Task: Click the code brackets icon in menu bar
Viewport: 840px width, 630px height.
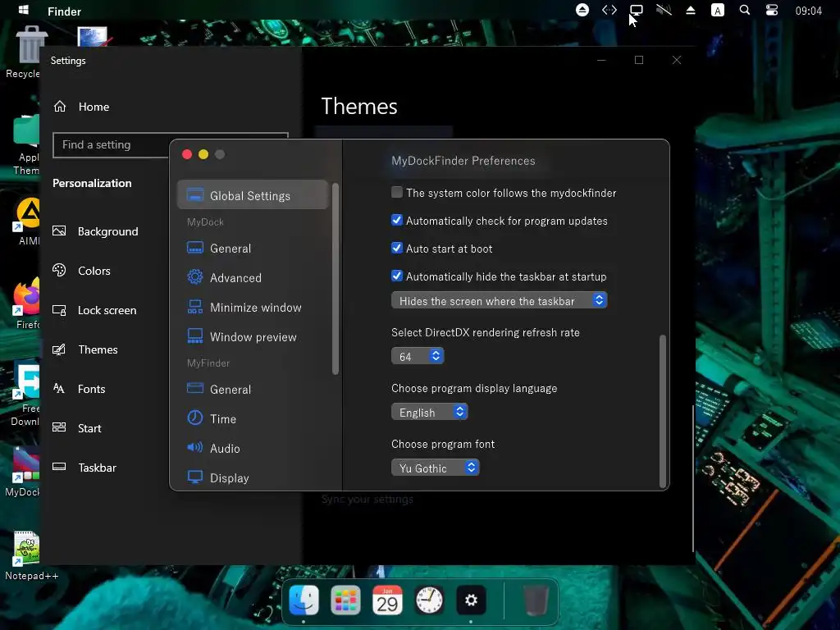Action: pyautogui.click(x=609, y=10)
